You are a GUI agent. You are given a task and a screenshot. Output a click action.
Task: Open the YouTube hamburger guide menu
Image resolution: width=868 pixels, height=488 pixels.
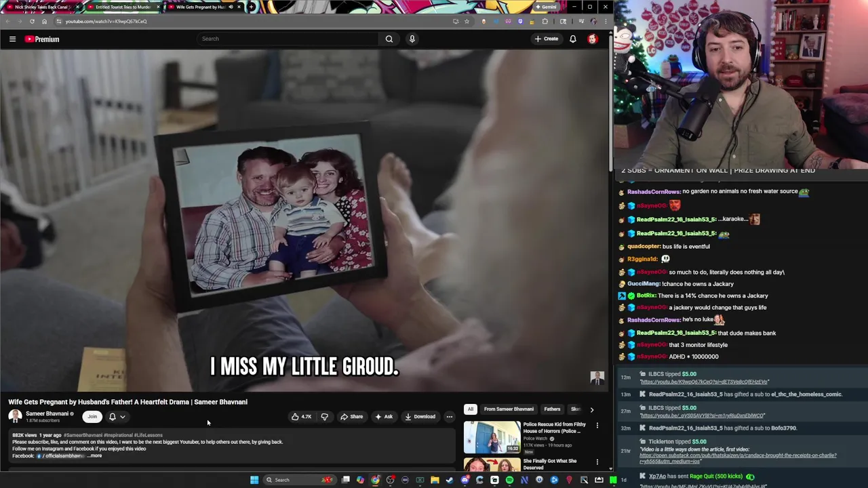click(x=12, y=39)
